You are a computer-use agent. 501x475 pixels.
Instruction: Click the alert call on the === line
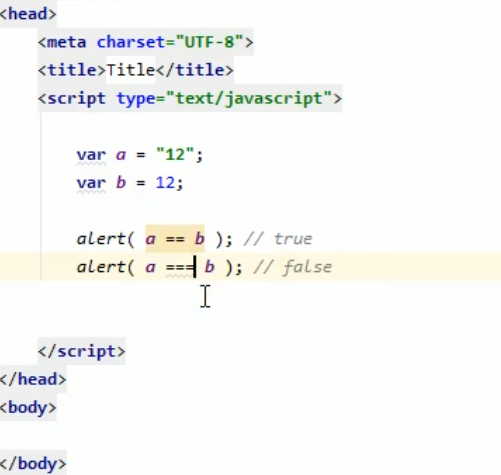pyautogui.click(x=101, y=267)
